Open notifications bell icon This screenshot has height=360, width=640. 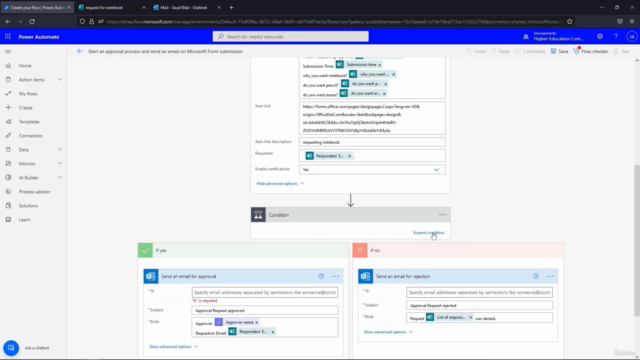(x=526, y=37)
